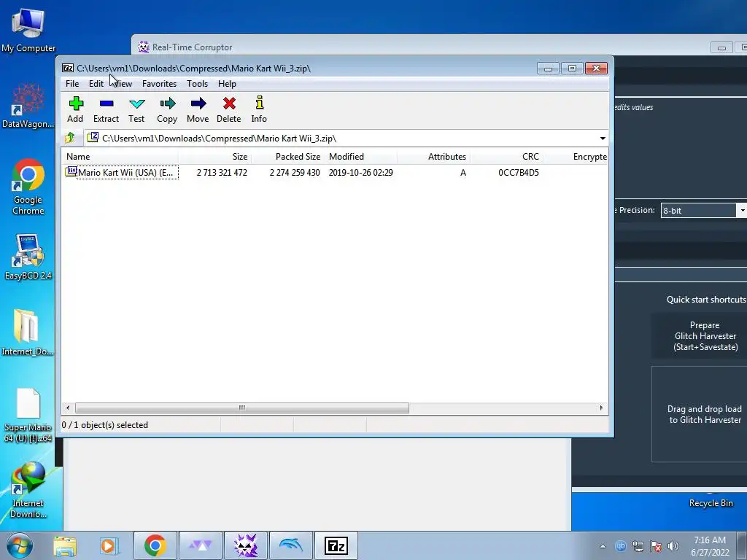The width and height of the screenshot is (747, 560).
Task: Sort by the Modified column header
Action: (360, 157)
